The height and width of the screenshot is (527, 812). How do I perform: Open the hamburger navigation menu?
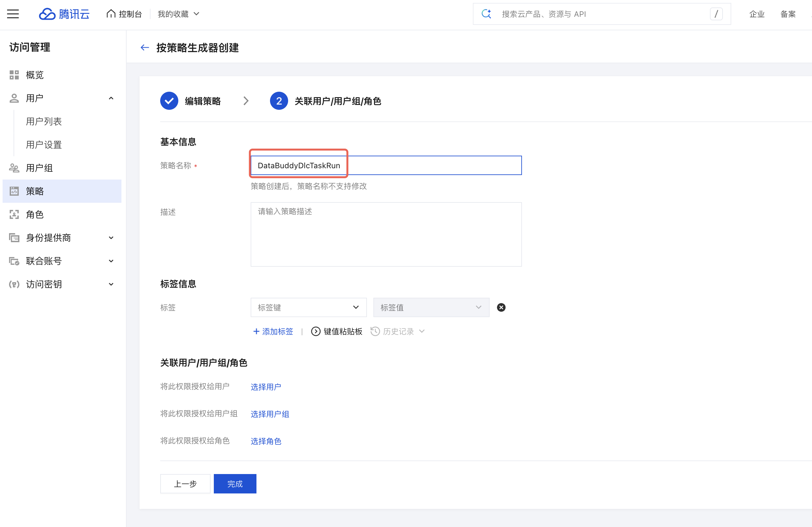(13, 14)
